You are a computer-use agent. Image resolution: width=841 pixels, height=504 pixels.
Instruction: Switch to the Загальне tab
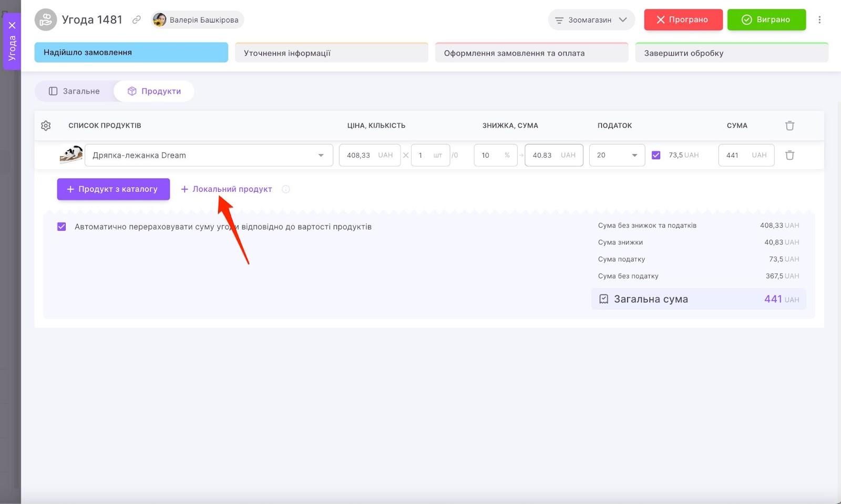click(74, 91)
